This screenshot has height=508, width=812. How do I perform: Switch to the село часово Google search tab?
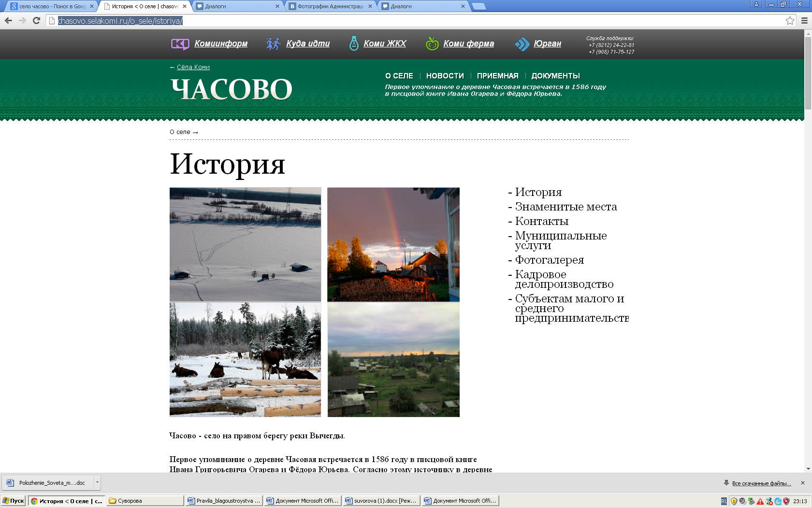coord(52,6)
